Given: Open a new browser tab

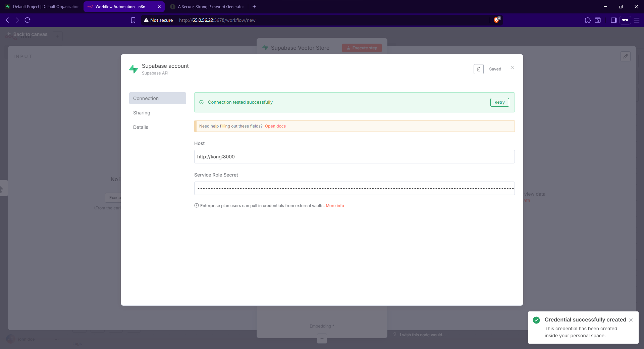Looking at the screenshot, I should pos(254,7).
